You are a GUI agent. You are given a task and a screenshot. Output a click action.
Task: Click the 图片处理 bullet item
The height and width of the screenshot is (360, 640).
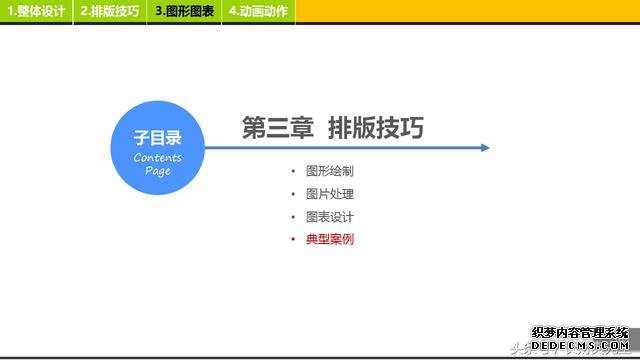(330, 194)
